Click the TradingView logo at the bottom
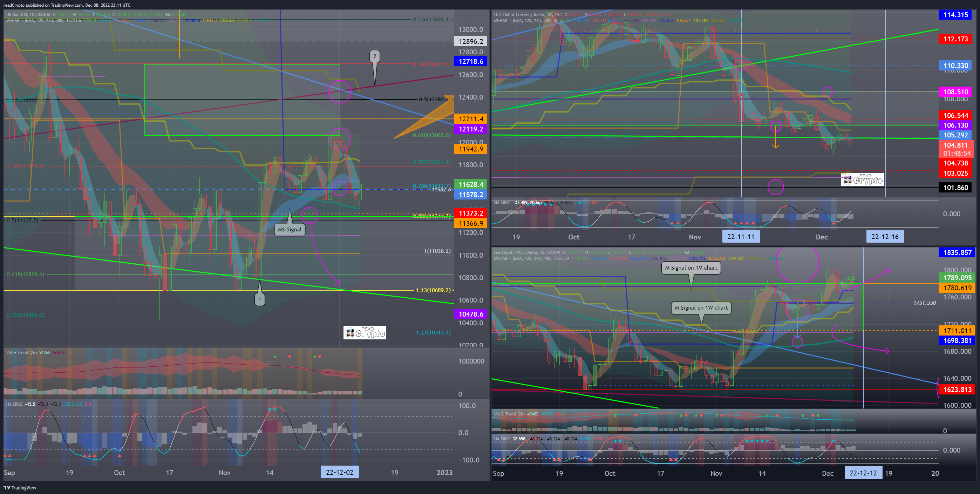This screenshot has width=980, height=494. tap(20, 488)
